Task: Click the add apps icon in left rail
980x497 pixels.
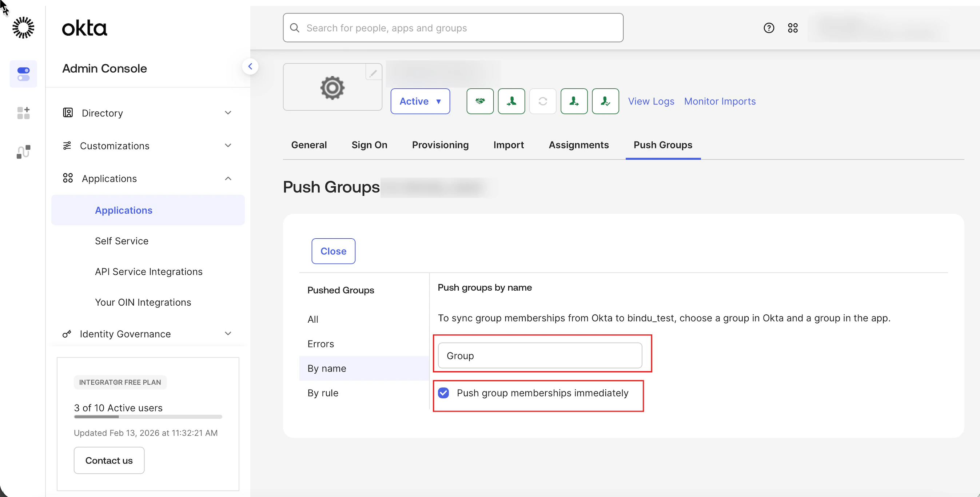Action: tap(23, 113)
